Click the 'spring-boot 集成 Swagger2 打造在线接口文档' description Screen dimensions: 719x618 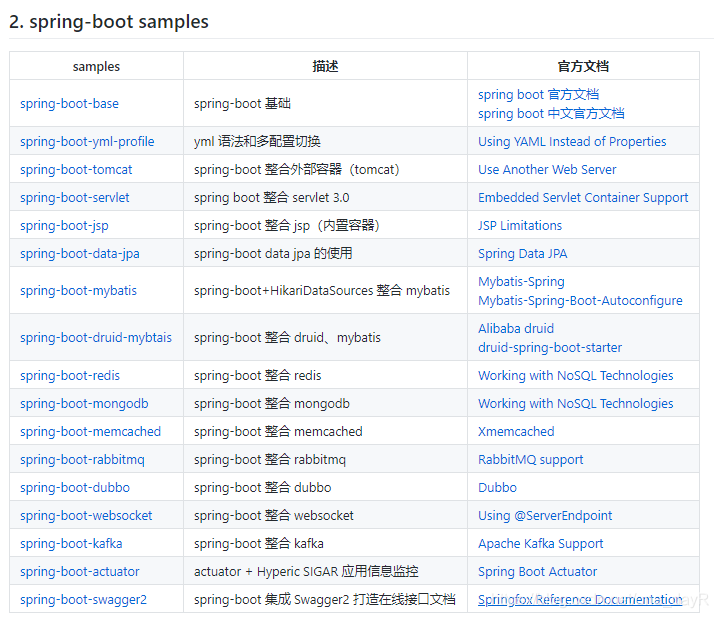[x=325, y=600]
